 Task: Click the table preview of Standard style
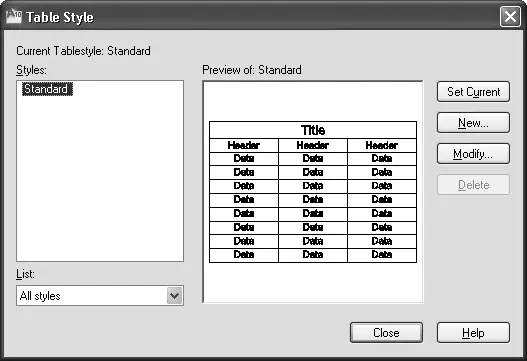pos(313,192)
